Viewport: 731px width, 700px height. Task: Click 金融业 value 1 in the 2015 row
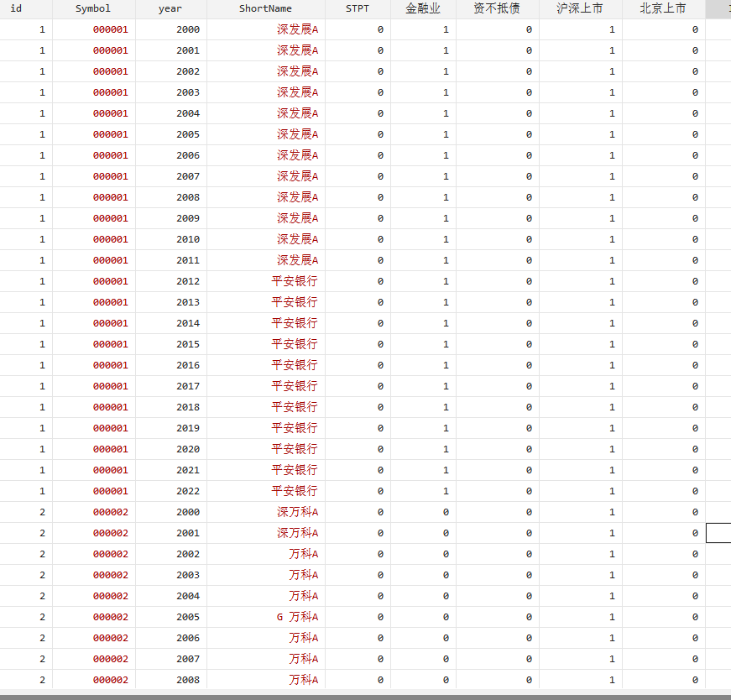446,344
